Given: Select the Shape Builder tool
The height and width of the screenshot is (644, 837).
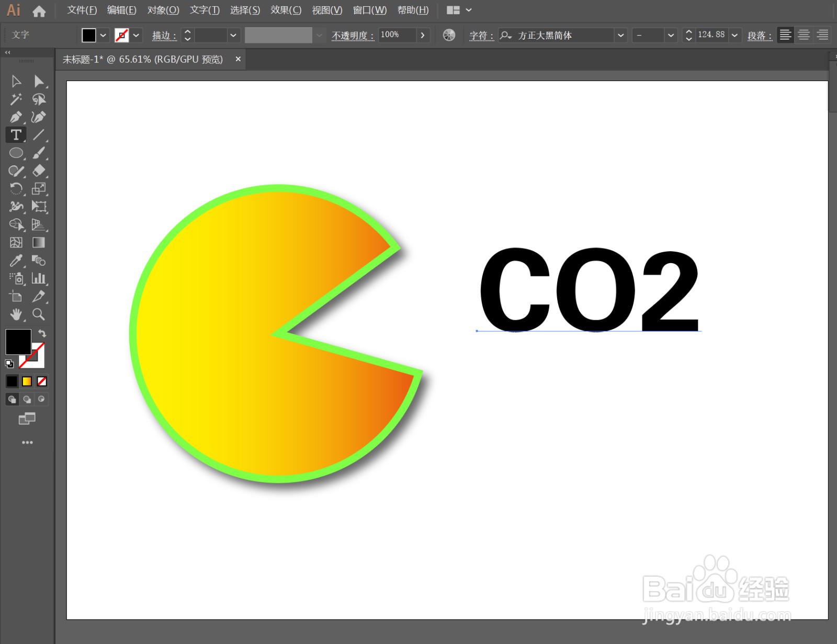Looking at the screenshot, I should pos(16,224).
